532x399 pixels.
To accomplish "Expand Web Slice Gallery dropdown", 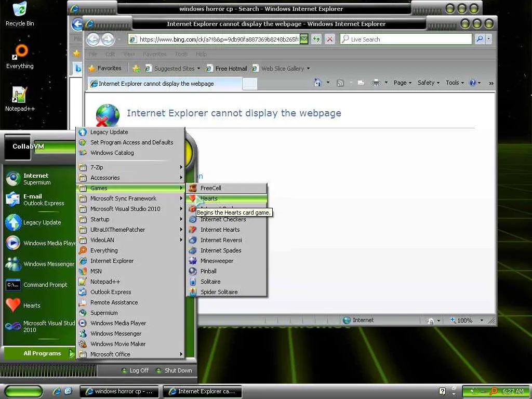I will click(281, 69).
